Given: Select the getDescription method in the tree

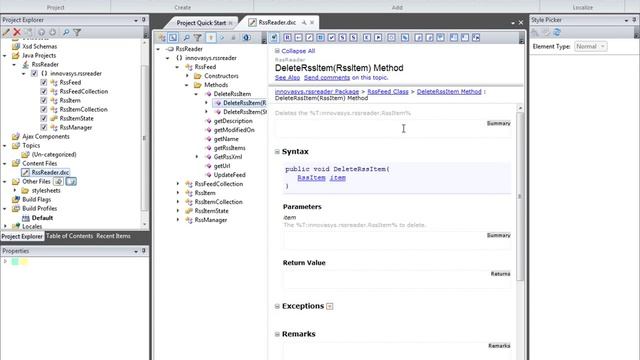Looking at the screenshot, I should (233, 121).
